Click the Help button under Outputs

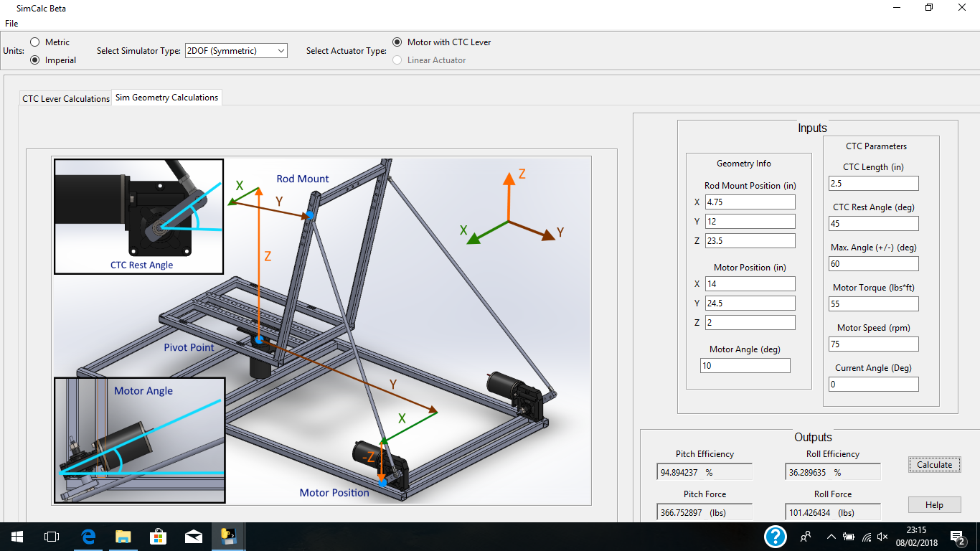click(934, 505)
